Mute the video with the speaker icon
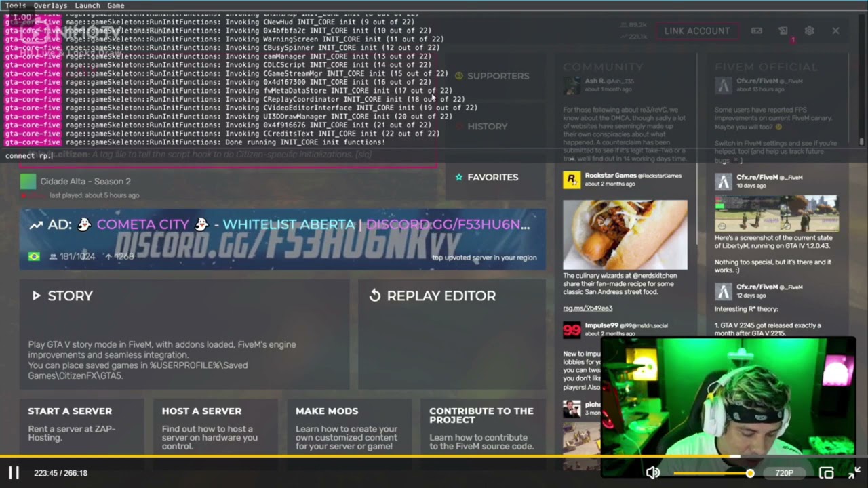Image resolution: width=868 pixels, height=488 pixels. [x=652, y=473]
